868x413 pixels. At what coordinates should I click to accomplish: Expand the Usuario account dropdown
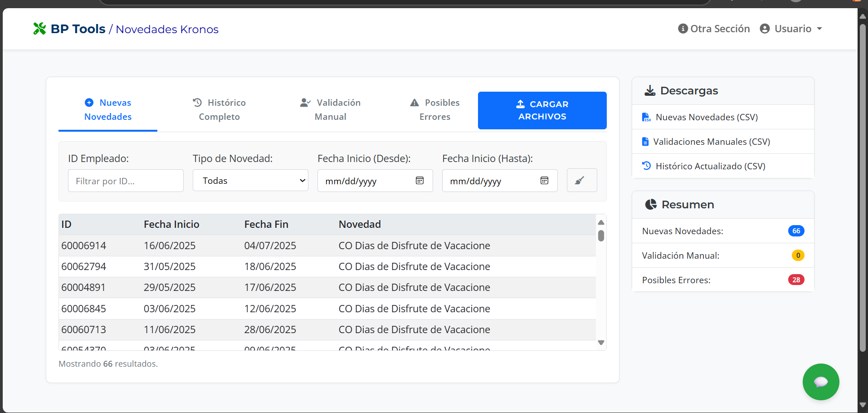coord(791,28)
